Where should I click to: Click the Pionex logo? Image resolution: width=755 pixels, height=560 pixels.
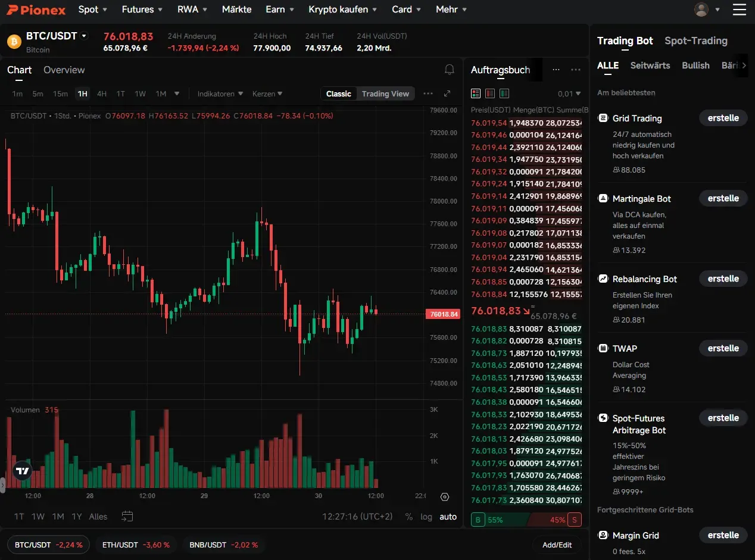click(36, 10)
